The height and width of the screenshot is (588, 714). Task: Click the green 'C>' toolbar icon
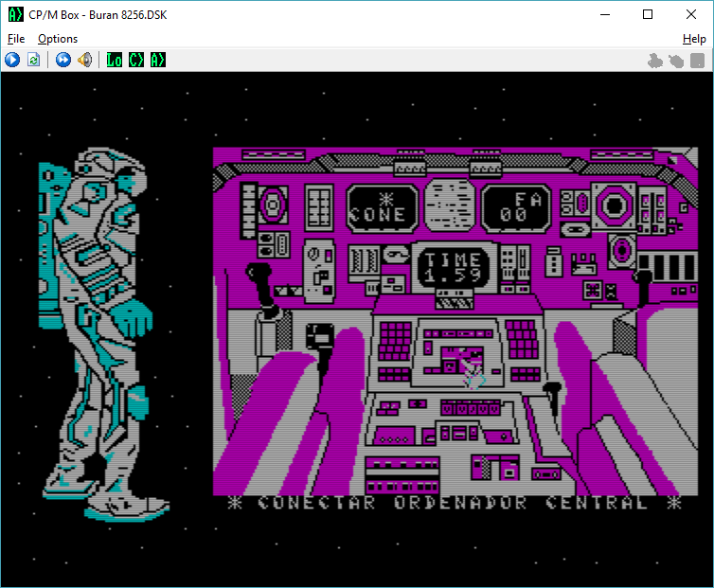click(x=136, y=60)
